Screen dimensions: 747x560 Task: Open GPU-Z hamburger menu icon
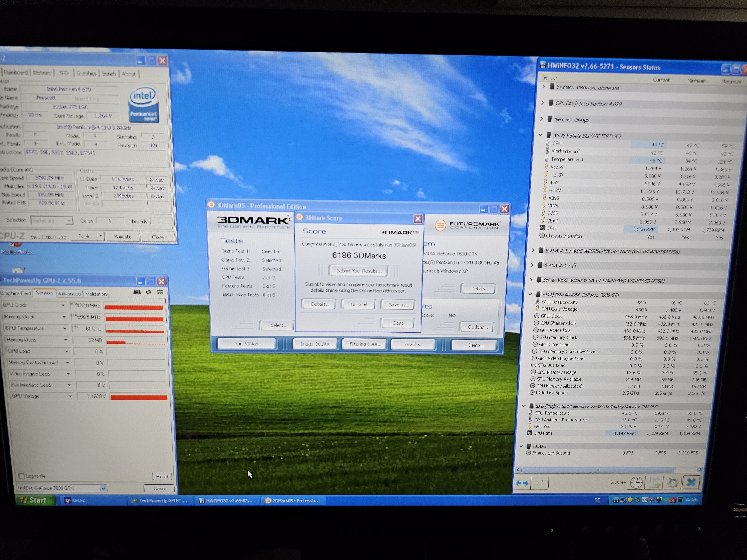[x=160, y=292]
